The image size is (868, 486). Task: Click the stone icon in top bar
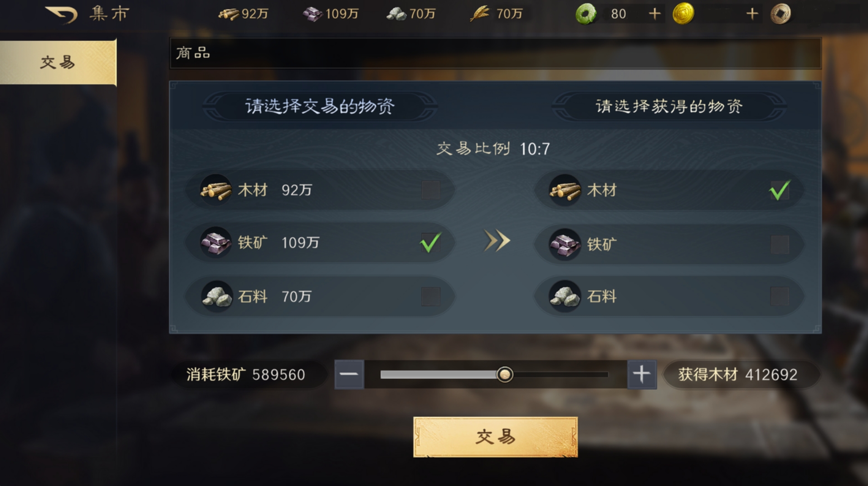click(396, 14)
